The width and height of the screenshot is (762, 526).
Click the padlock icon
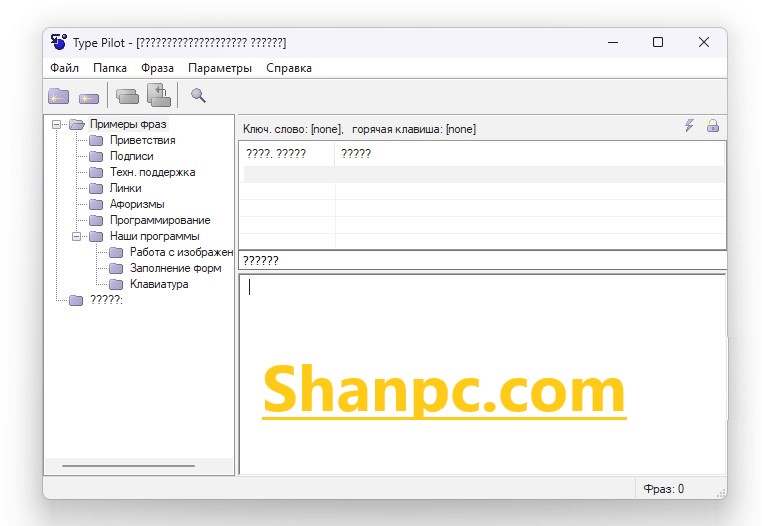point(713,126)
